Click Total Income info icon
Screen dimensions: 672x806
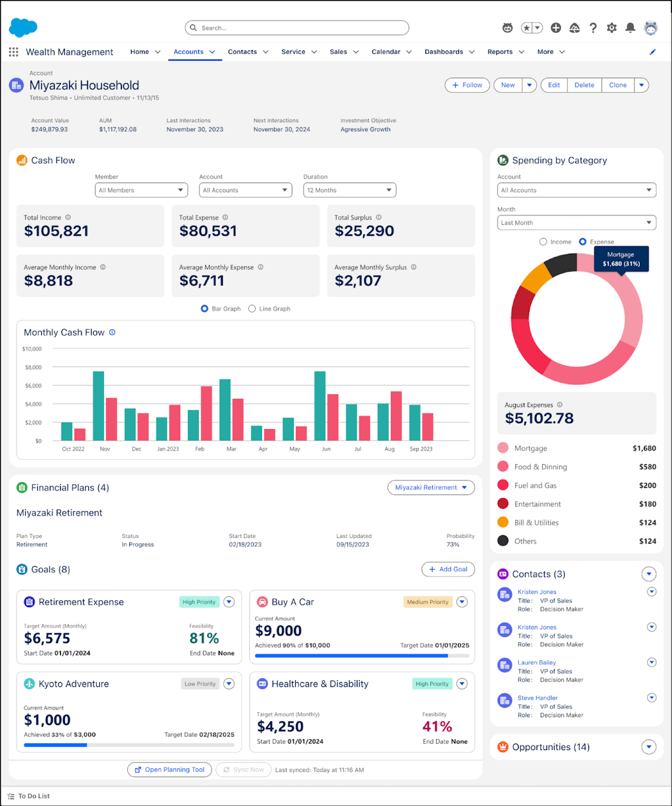[68, 217]
